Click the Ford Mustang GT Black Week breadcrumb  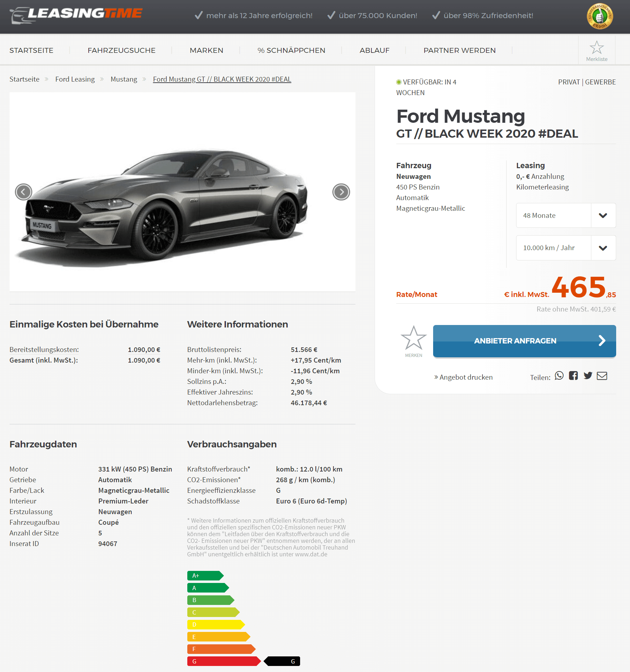(x=222, y=79)
